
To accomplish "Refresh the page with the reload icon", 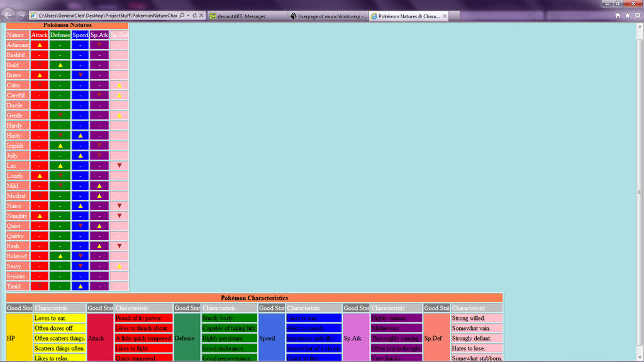I will [x=195, y=16].
